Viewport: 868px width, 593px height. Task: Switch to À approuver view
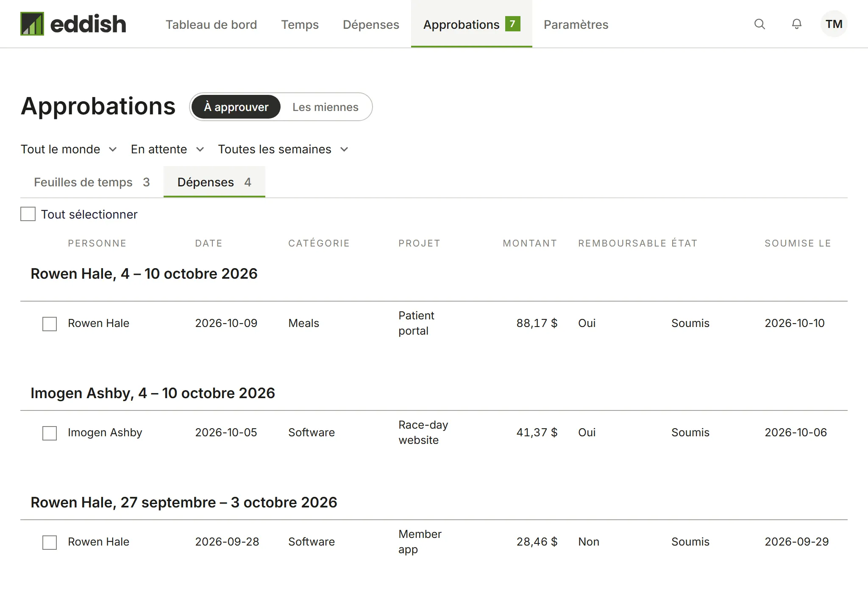(x=236, y=107)
